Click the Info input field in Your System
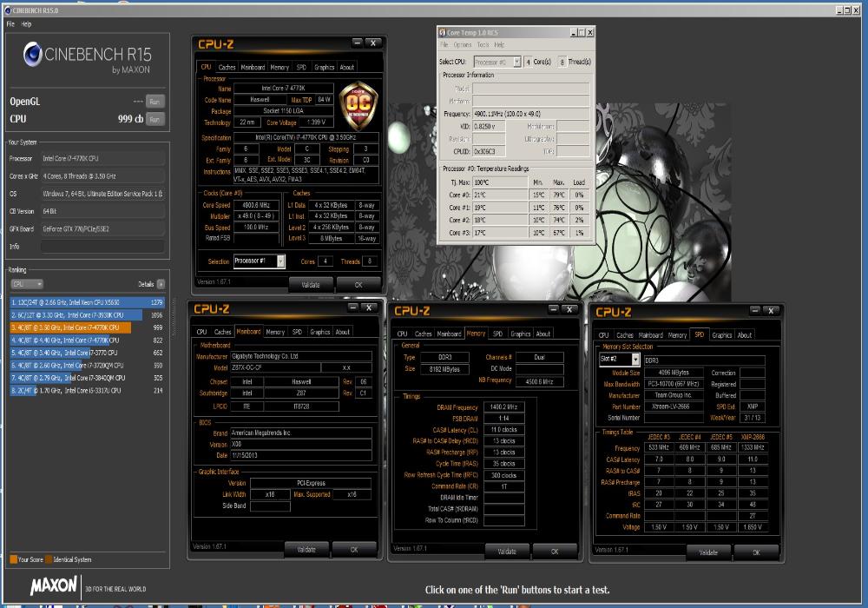 (x=102, y=247)
